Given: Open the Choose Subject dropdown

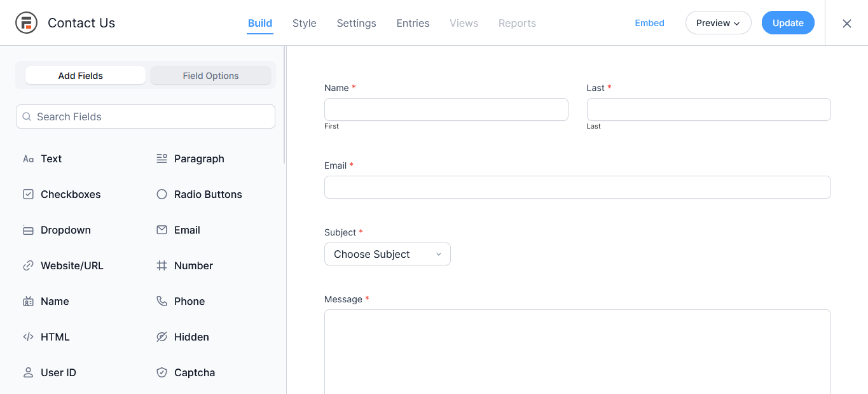Looking at the screenshot, I should tap(387, 254).
